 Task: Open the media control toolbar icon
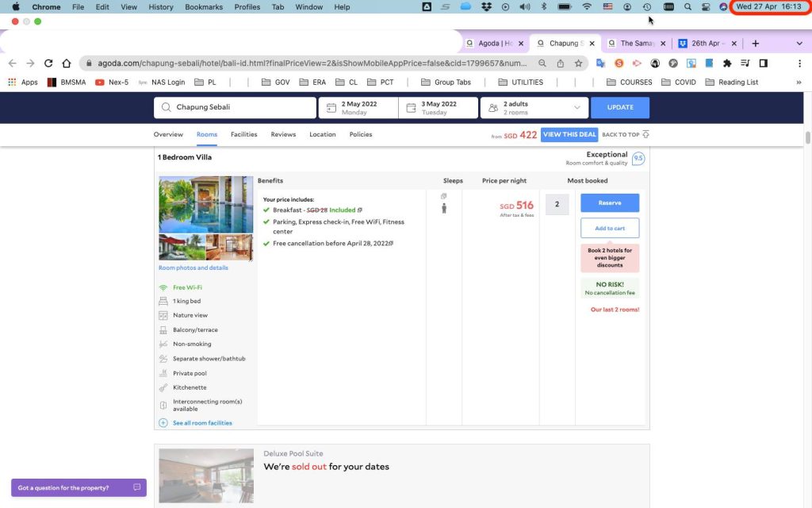(x=745, y=63)
